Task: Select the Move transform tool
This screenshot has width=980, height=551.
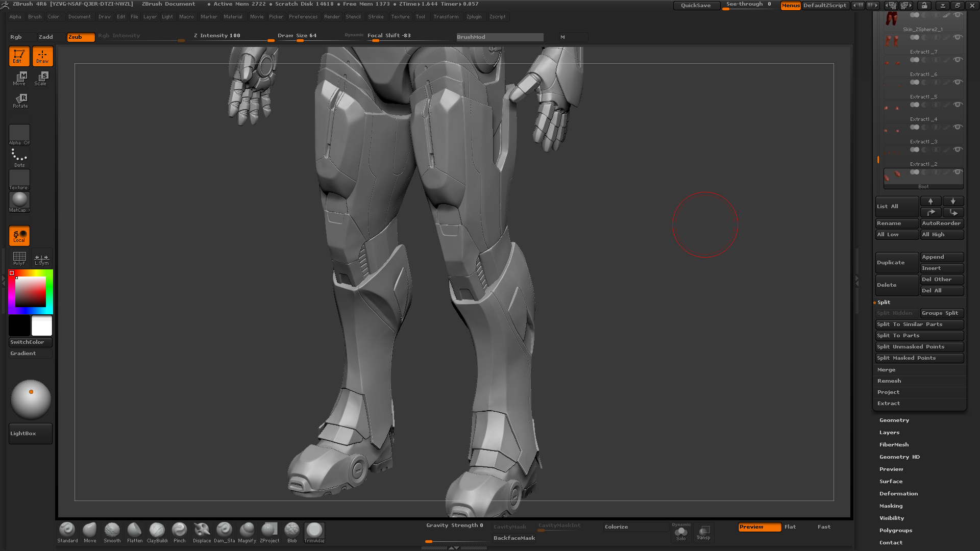Action: pos(19,79)
